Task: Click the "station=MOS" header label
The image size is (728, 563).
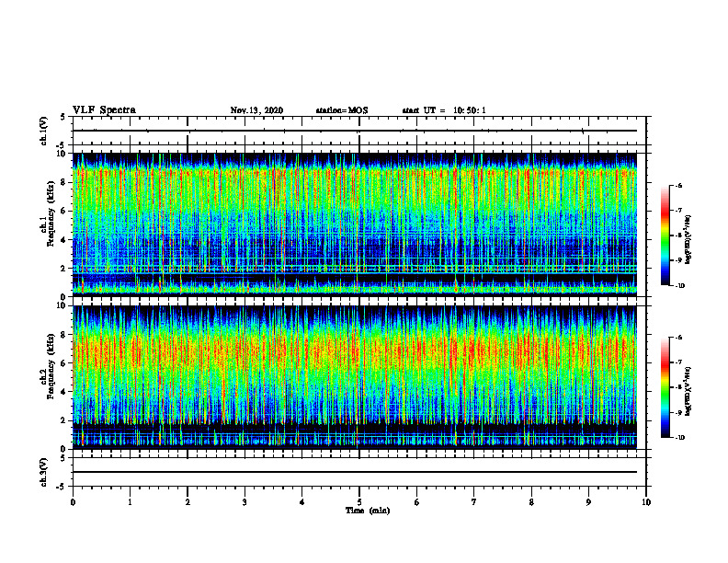Action: (x=342, y=110)
